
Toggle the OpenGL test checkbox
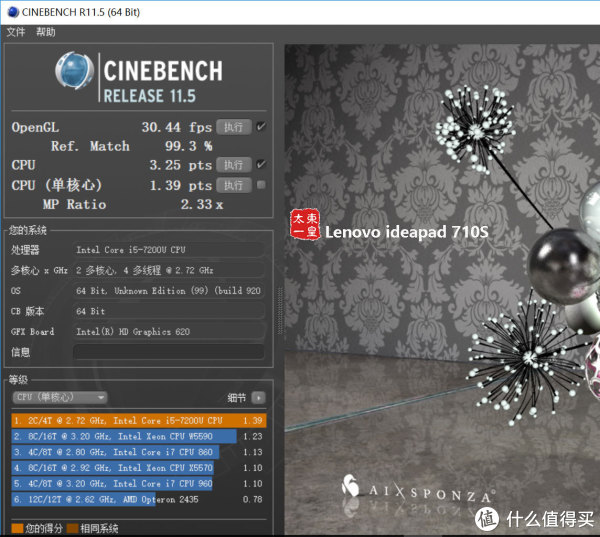[261, 127]
